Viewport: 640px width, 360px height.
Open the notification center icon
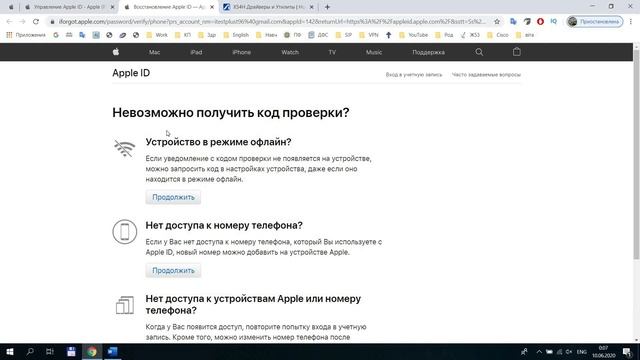pyautogui.click(x=627, y=351)
